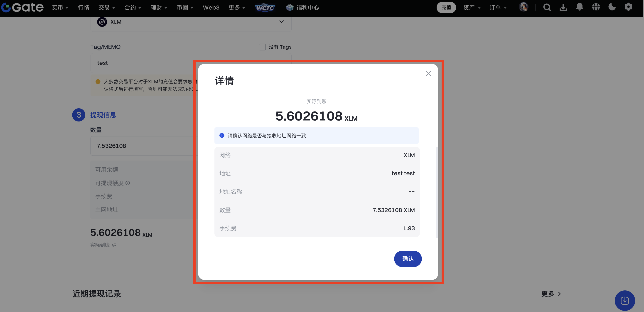644x312 pixels.
Task: Click the WCTC logo icon
Action: pyautogui.click(x=265, y=8)
